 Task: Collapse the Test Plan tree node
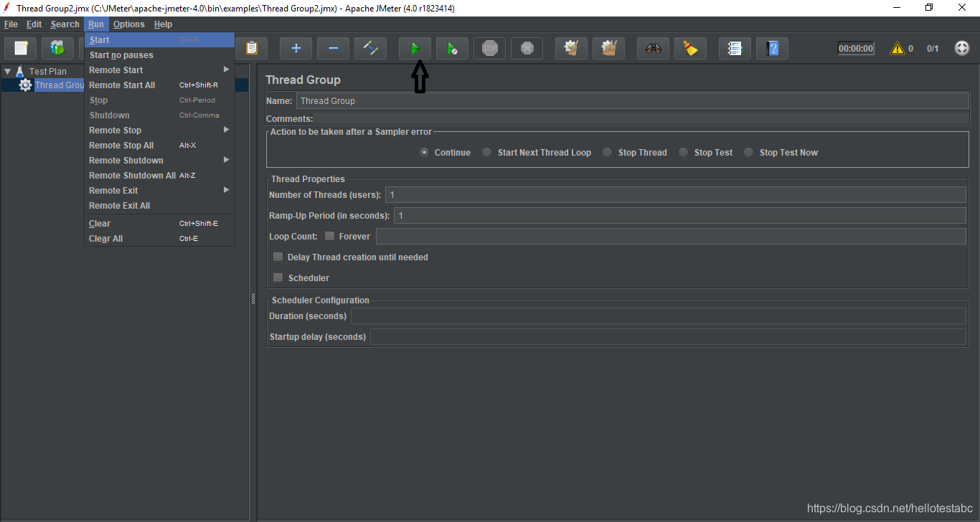click(7, 72)
